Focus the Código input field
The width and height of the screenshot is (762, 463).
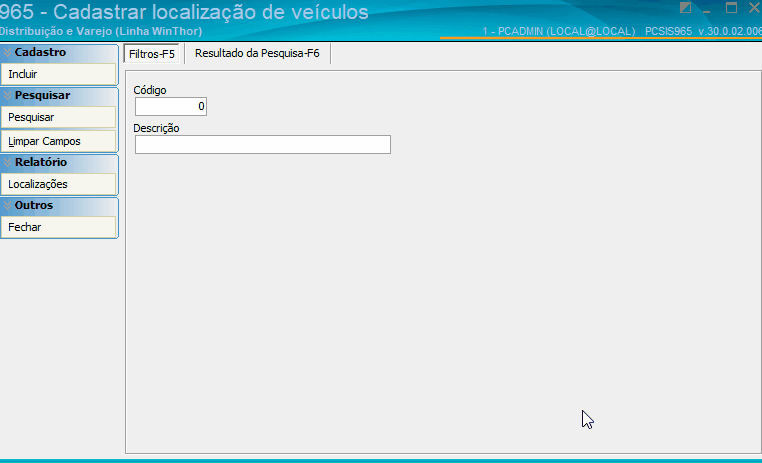(x=171, y=106)
